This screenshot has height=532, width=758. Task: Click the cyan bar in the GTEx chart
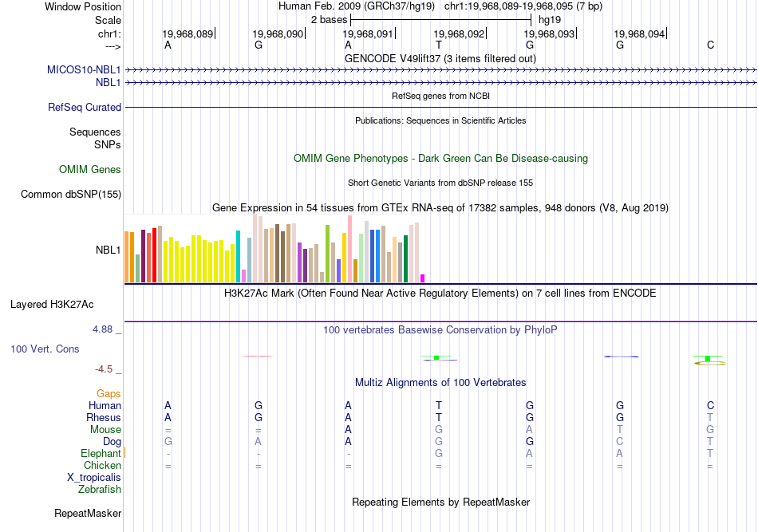(x=238, y=257)
